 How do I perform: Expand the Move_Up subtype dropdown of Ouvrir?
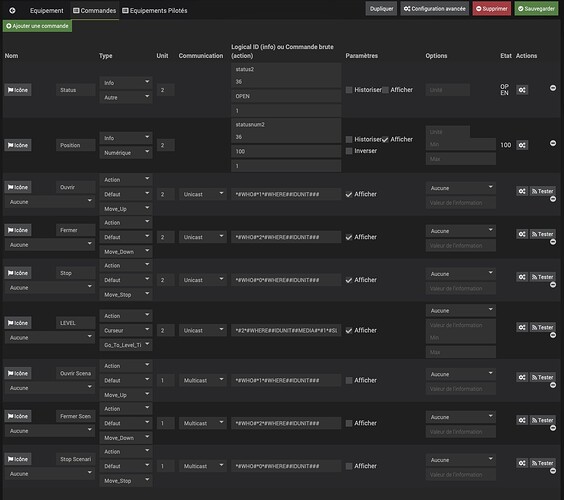click(126, 209)
